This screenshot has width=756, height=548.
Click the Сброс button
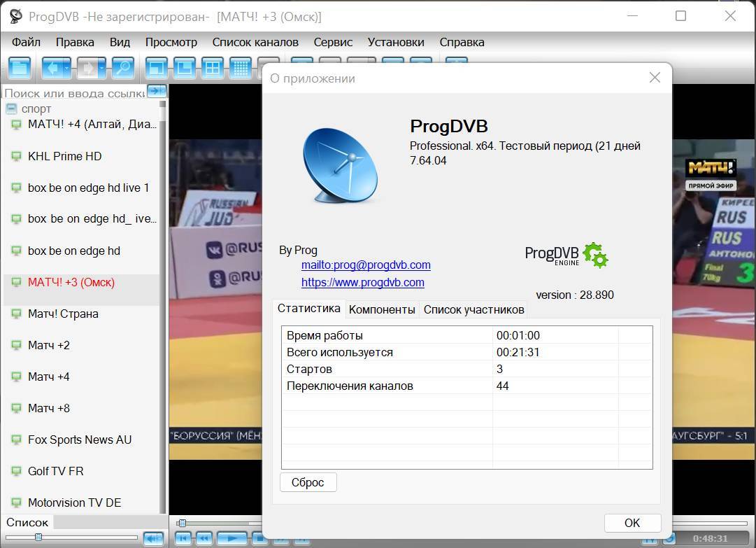click(308, 482)
